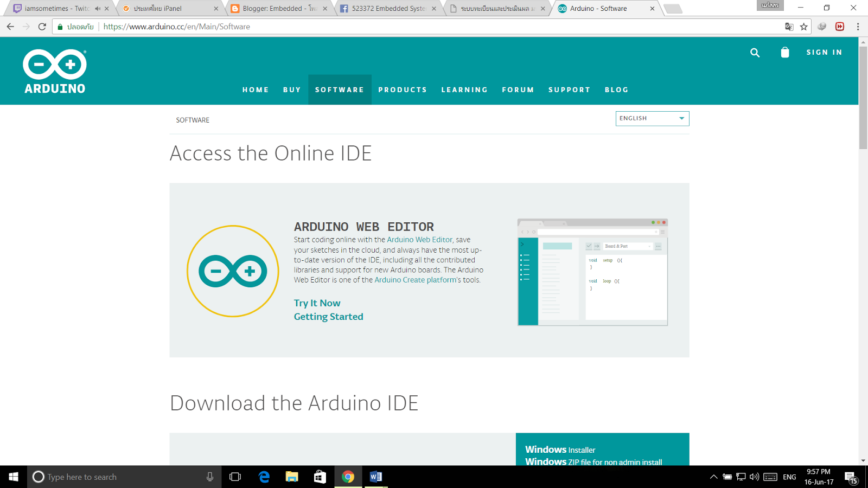
Task: Click the browser Back arrow
Action: pos(10,27)
